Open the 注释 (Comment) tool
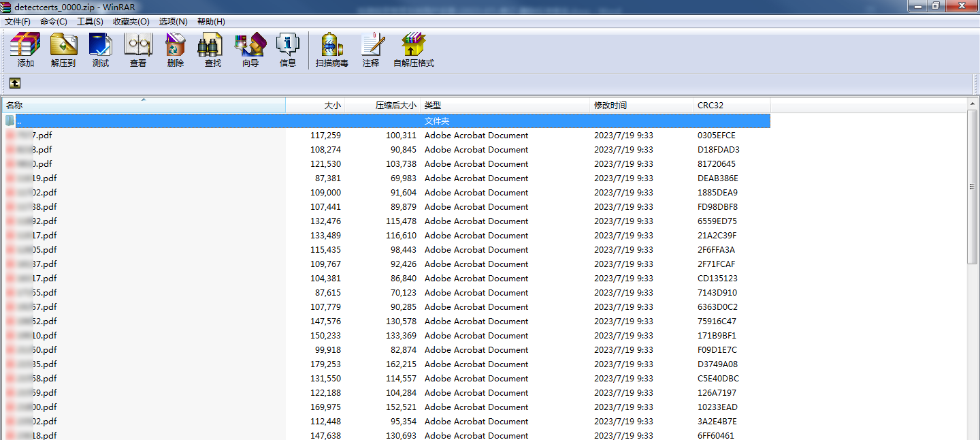This screenshot has height=440, width=980. click(x=371, y=50)
